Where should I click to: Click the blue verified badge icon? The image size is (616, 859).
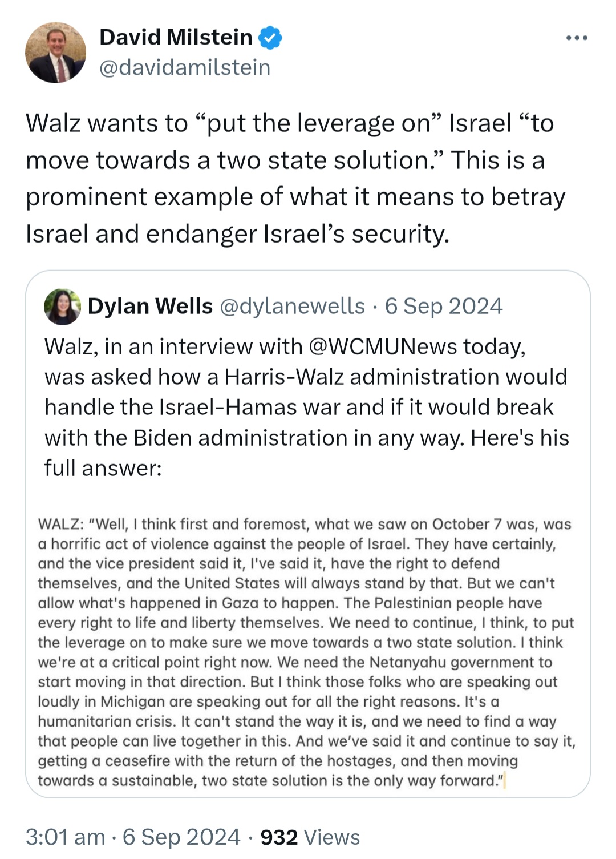(270, 38)
